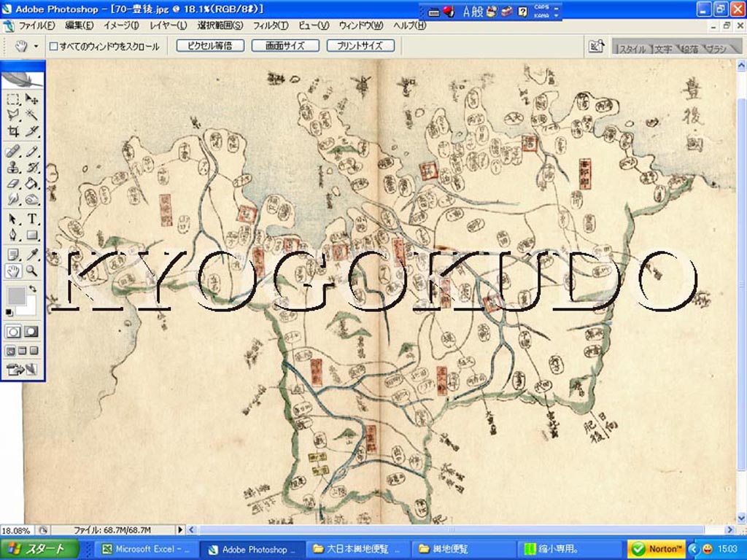This screenshot has width=747, height=560.
Task: Open the ウィンドウ(W) menu
Action: pos(360,26)
